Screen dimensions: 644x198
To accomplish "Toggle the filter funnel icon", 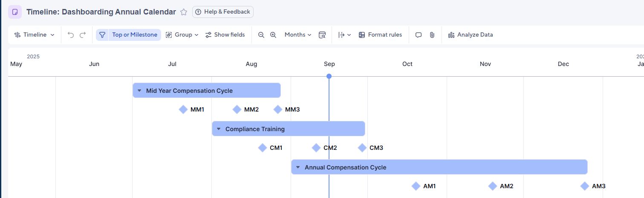I will (x=102, y=35).
